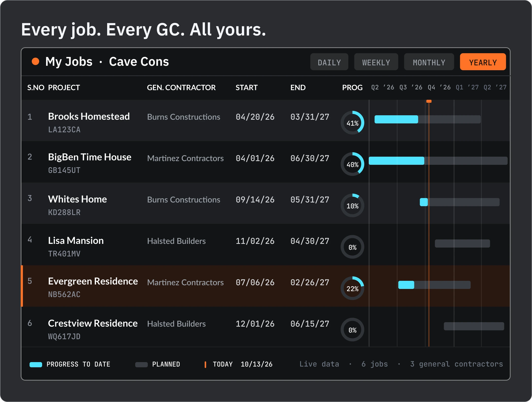Click the Brooks Homestead Gantt bar

click(428, 119)
